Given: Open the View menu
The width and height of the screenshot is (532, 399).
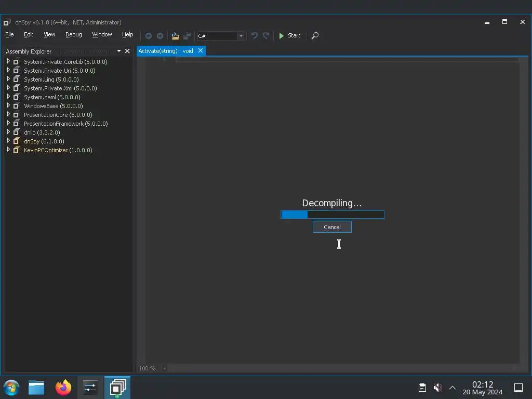Looking at the screenshot, I should coord(49,35).
